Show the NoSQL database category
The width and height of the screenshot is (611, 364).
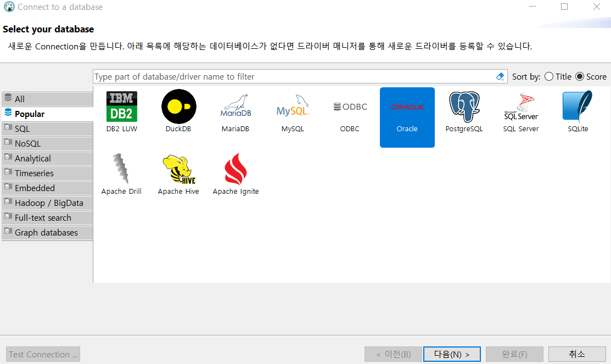pos(47,143)
